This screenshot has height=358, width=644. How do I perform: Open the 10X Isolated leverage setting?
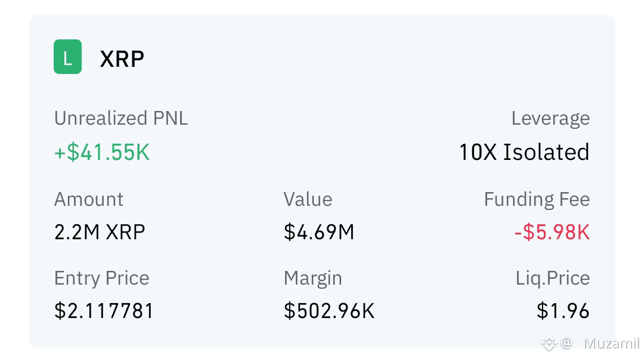[x=524, y=152]
